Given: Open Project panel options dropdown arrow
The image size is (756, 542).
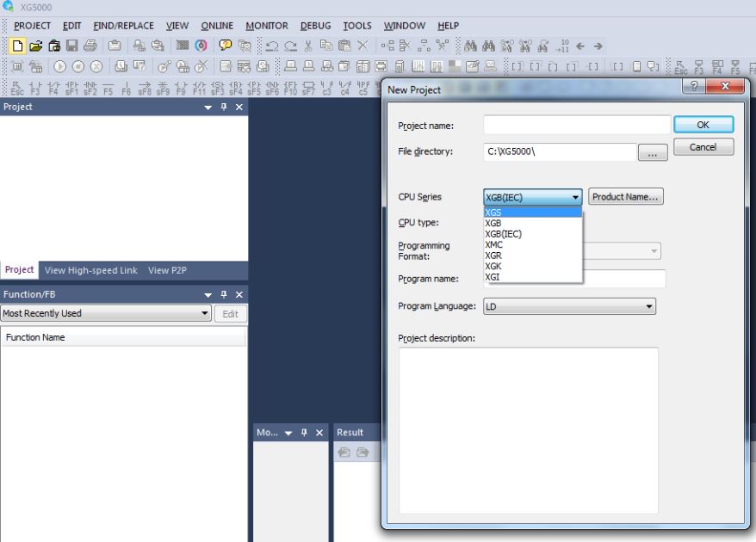Looking at the screenshot, I should [x=208, y=108].
